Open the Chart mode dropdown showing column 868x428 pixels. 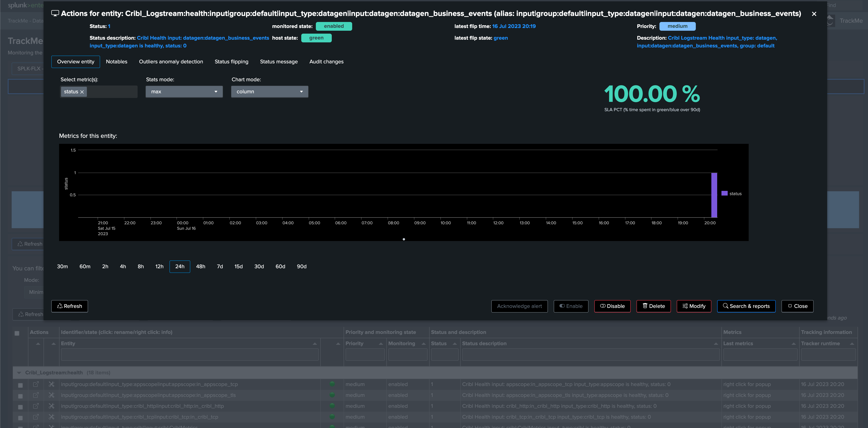click(269, 92)
